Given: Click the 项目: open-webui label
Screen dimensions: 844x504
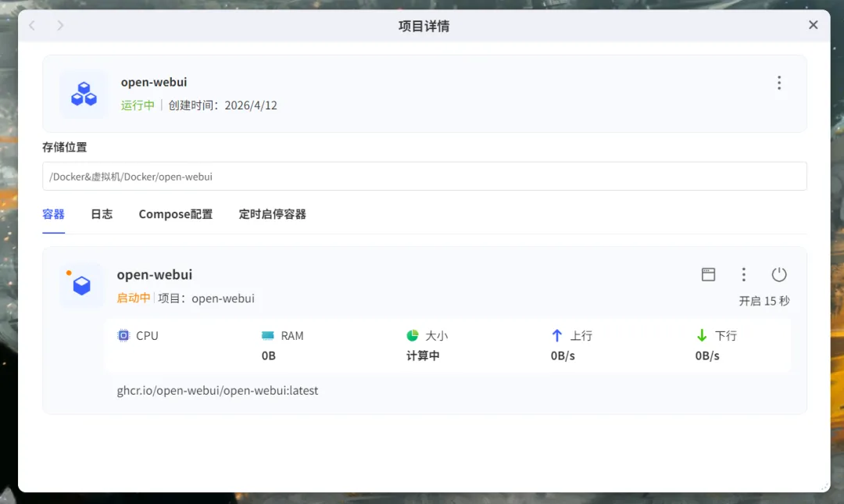Looking at the screenshot, I should pos(206,298).
